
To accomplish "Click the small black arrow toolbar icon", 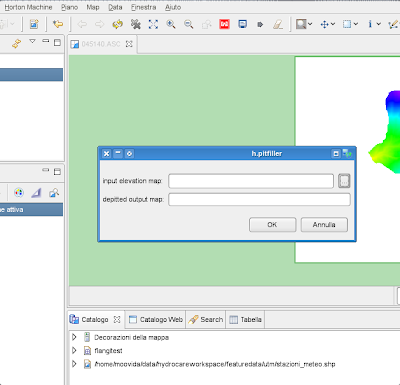I will pyautogui.click(x=260, y=24).
